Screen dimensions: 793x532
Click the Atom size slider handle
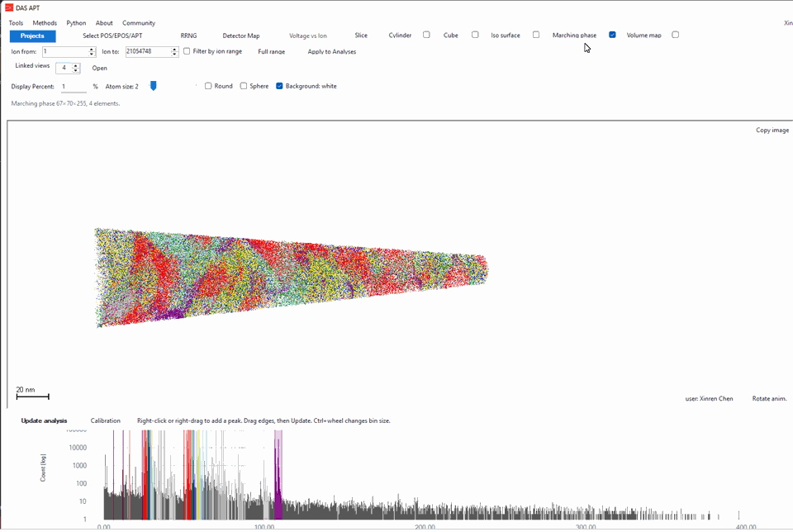click(154, 86)
